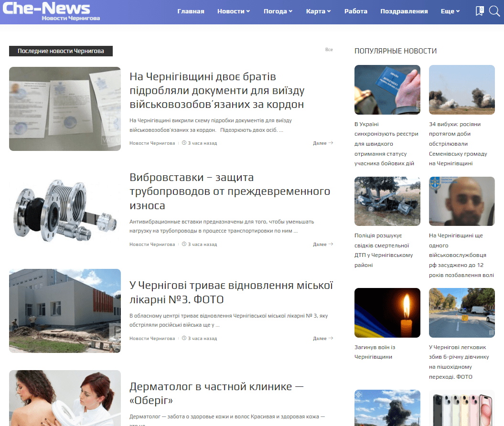Click Далее on the Вибровставки article
This screenshot has width=504, height=426.
[x=323, y=244]
